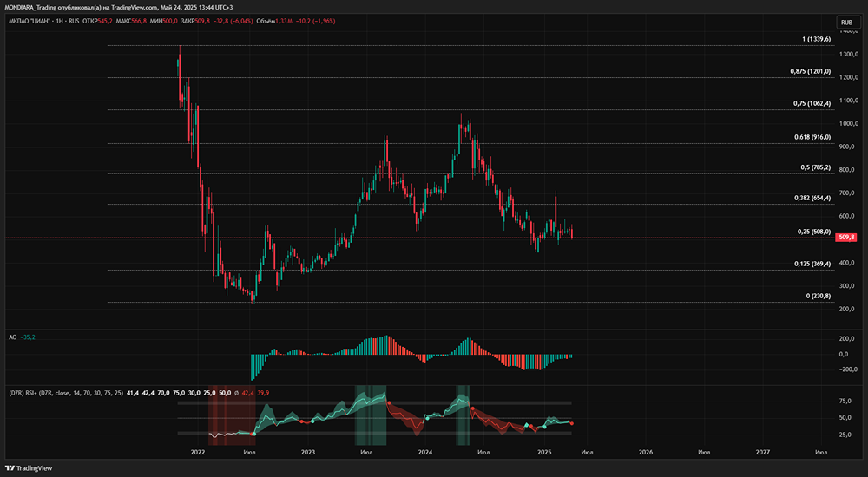Click 400,0 on the price axis
This screenshot has height=477, width=868.
pos(849,263)
